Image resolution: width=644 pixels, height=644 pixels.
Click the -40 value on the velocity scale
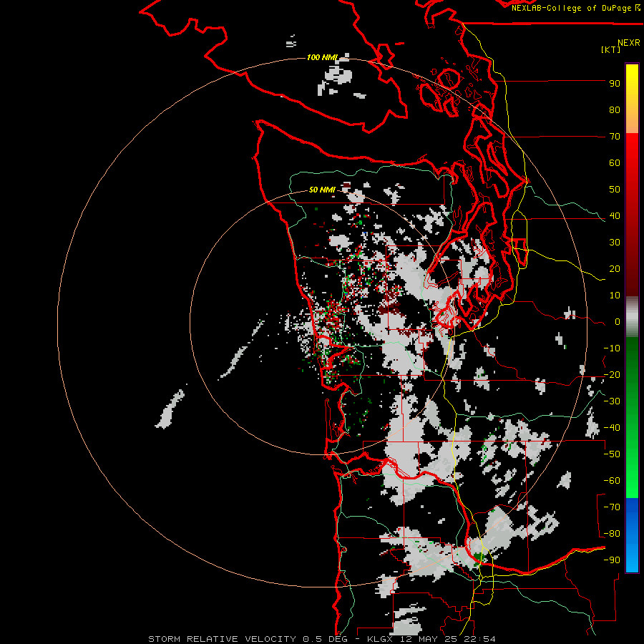click(612, 428)
